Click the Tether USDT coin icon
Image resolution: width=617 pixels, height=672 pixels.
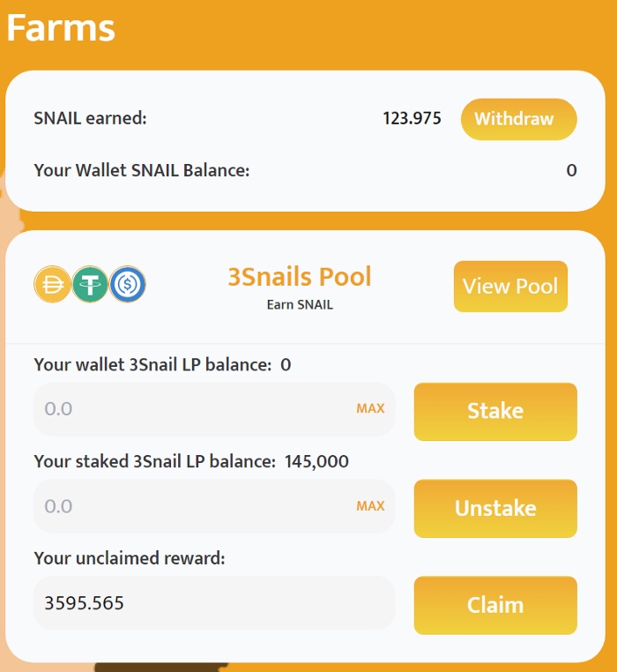tap(90, 285)
